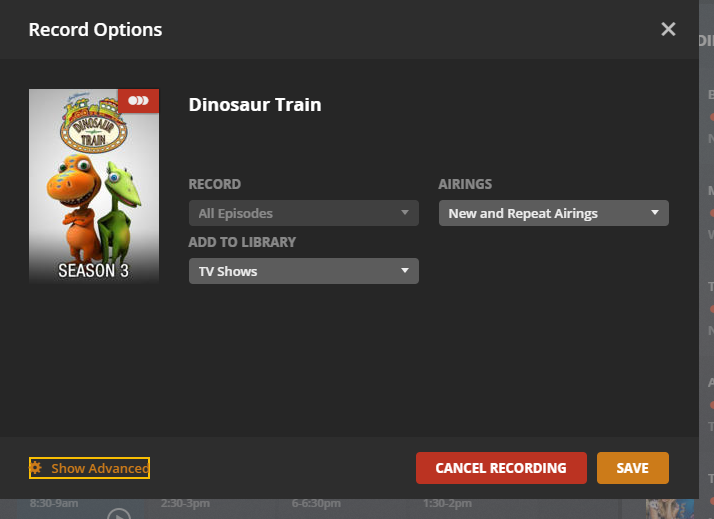This screenshot has width=714, height=519.
Task: Click the Dinosaur Train title text
Action: (x=255, y=105)
